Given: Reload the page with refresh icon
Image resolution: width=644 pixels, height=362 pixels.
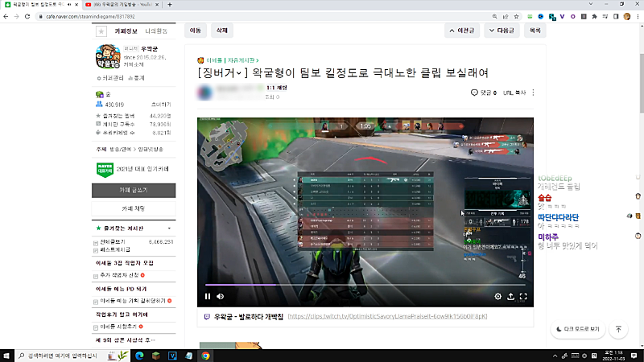Looking at the screenshot, I should tap(27, 16).
